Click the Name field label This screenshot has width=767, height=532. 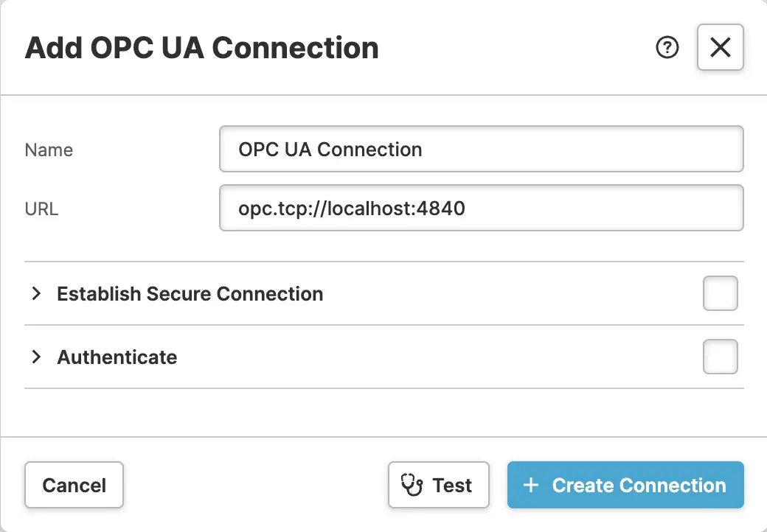coord(49,150)
